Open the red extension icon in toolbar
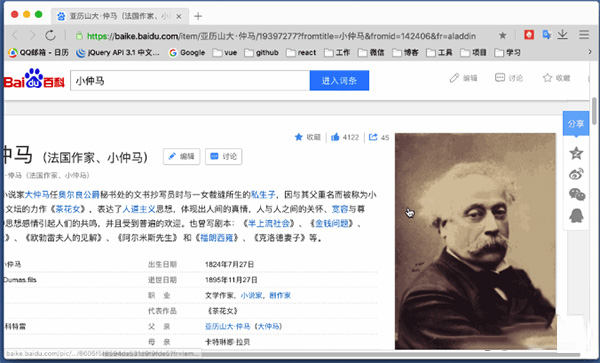 tap(529, 35)
